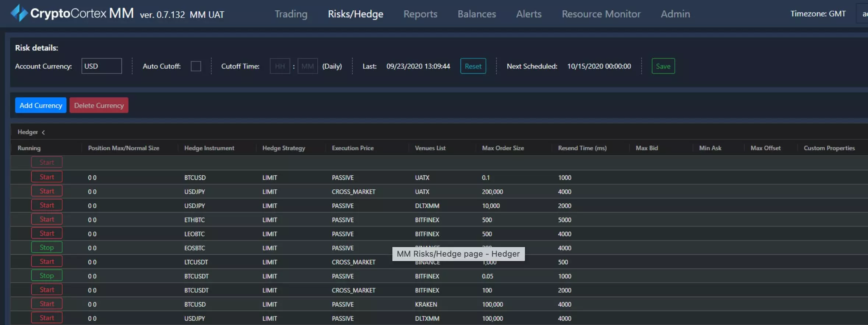This screenshot has width=868, height=325.
Task: Click the Next Scheduled date 10/15/2020 00:00:00
Action: click(x=599, y=66)
